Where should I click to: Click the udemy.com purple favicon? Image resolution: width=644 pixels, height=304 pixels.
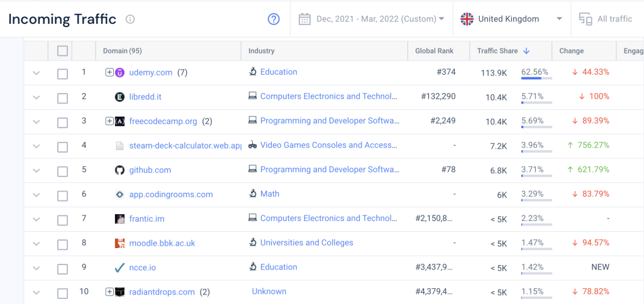tap(119, 72)
